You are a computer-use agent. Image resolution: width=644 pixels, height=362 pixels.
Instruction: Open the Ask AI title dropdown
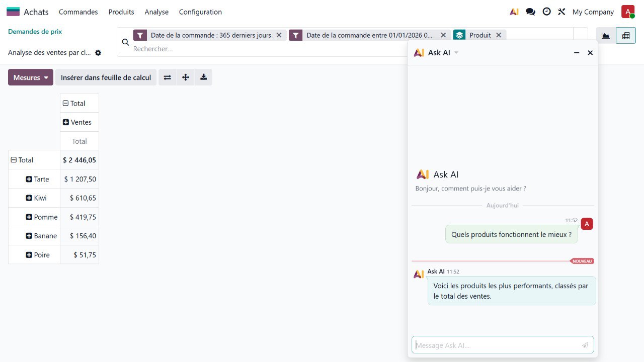pyautogui.click(x=456, y=53)
